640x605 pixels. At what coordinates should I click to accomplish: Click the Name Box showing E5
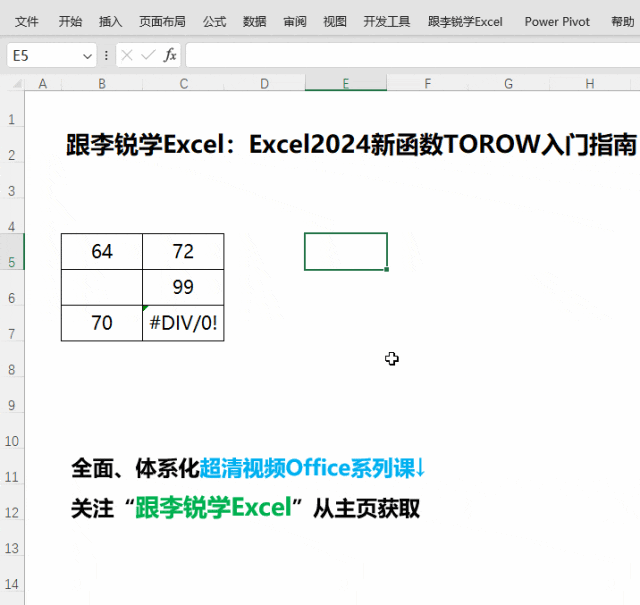(44, 55)
